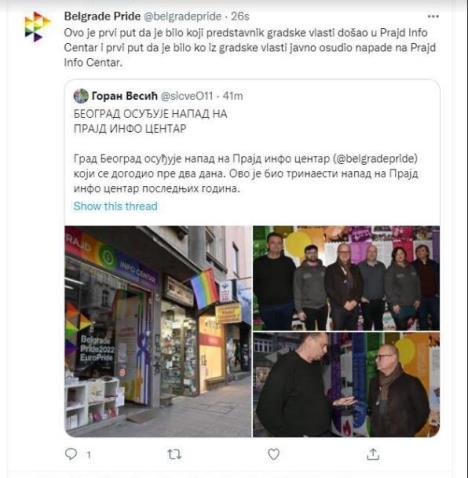
Task: Open @belgradepride handle in header
Action: (182, 16)
